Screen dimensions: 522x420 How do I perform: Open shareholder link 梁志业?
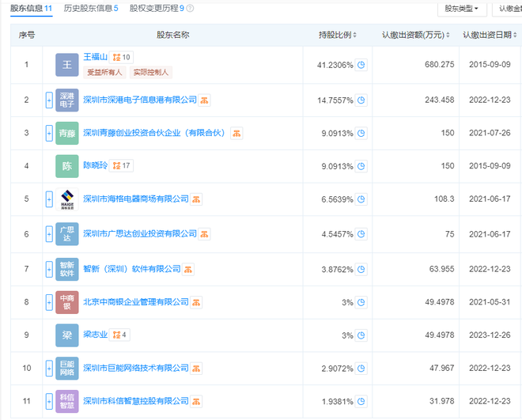coord(95,335)
